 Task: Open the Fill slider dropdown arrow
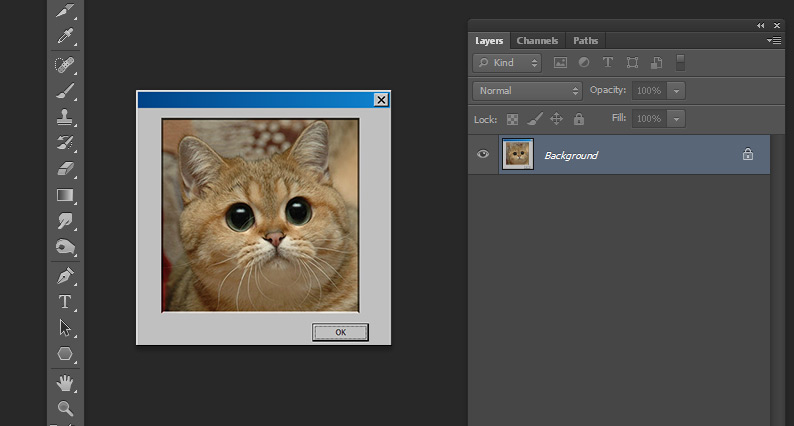[676, 119]
